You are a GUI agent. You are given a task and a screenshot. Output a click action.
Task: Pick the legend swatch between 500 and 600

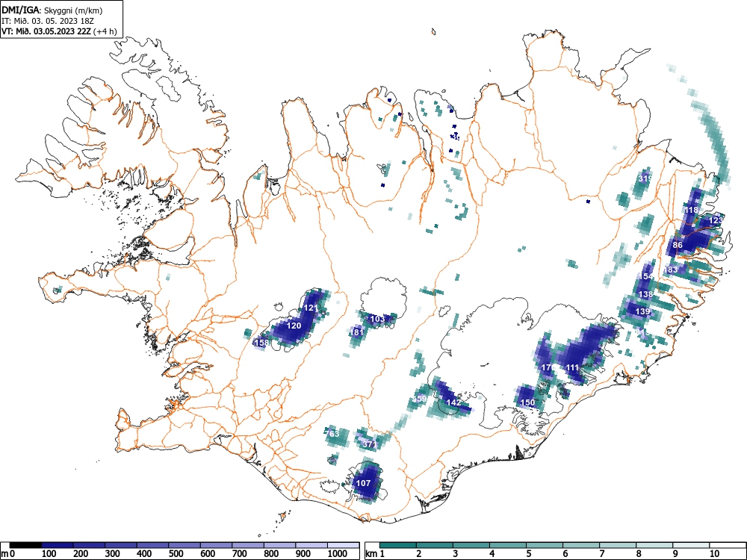[x=185, y=545]
